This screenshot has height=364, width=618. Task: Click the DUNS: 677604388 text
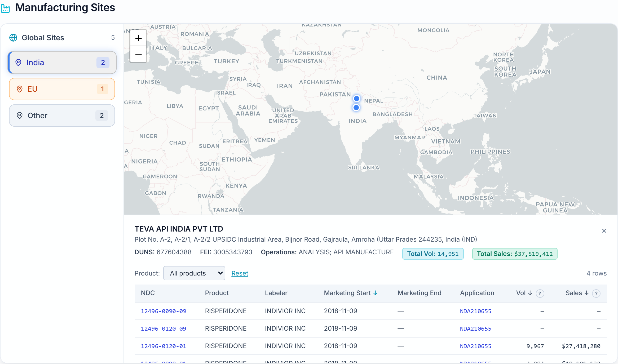pyautogui.click(x=163, y=252)
